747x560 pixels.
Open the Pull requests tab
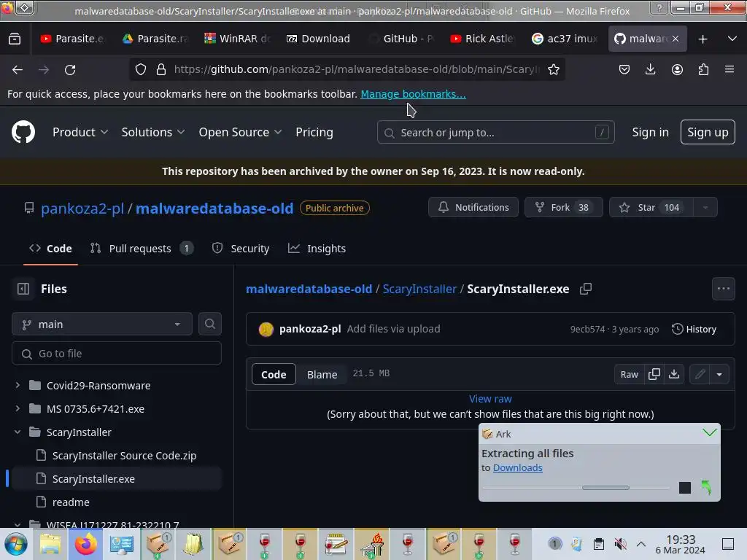tap(142, 248)
